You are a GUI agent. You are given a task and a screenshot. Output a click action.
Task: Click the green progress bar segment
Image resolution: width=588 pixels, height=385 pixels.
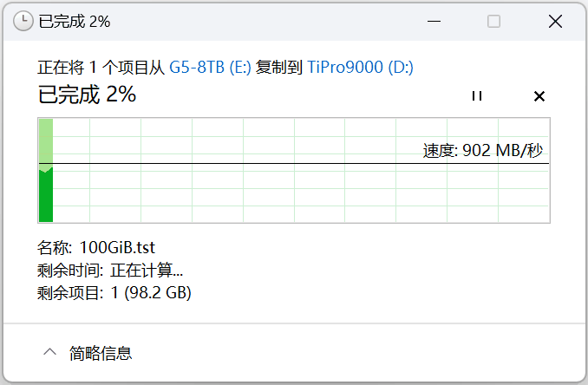(46, 195)
